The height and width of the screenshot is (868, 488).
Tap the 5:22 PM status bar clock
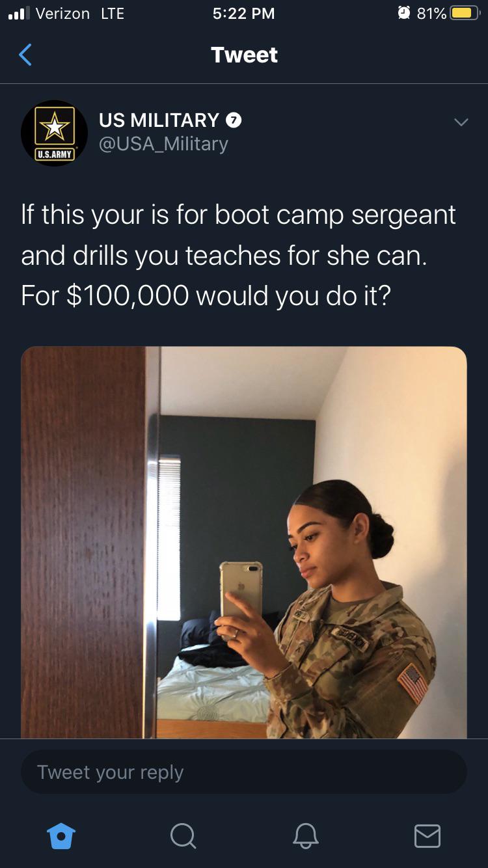[244, 13]
